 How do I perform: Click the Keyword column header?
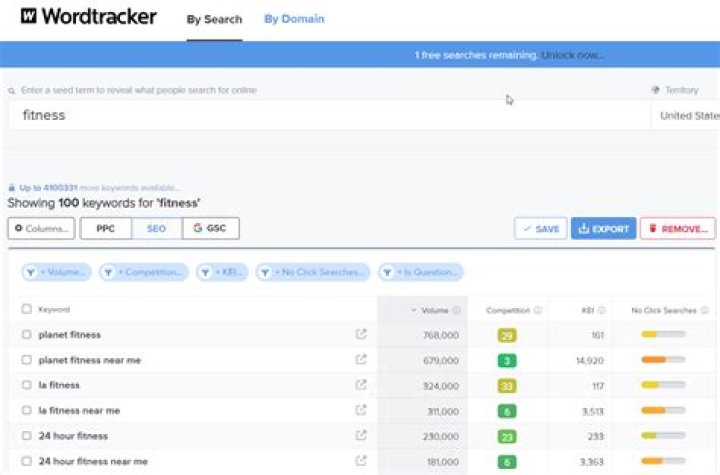pos(54,309)
